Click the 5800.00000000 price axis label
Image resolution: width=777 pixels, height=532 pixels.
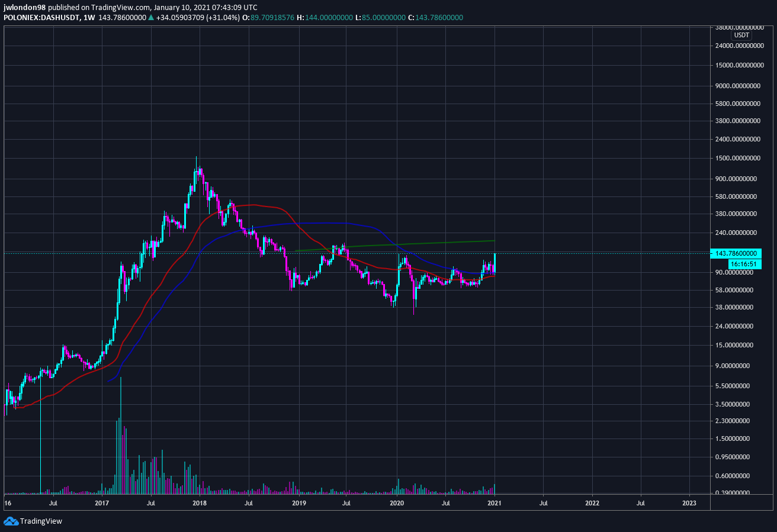pos(737,104)
